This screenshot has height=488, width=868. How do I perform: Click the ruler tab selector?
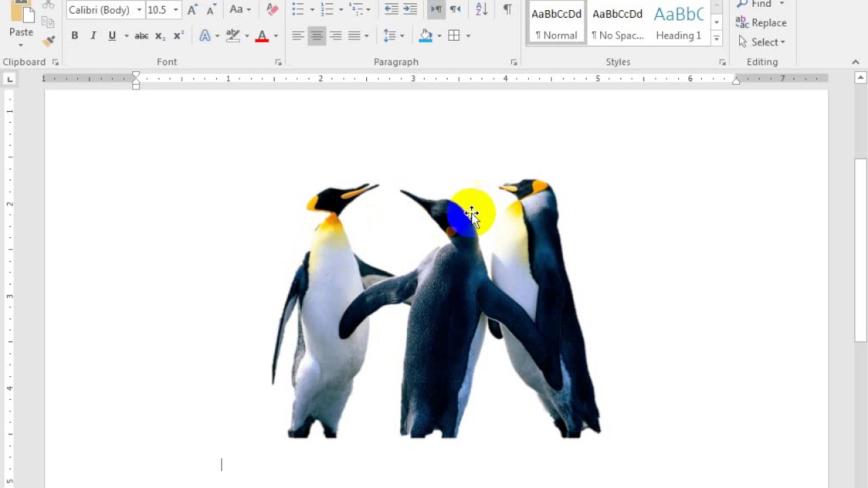pyautogui.click(x=9, y=79)
